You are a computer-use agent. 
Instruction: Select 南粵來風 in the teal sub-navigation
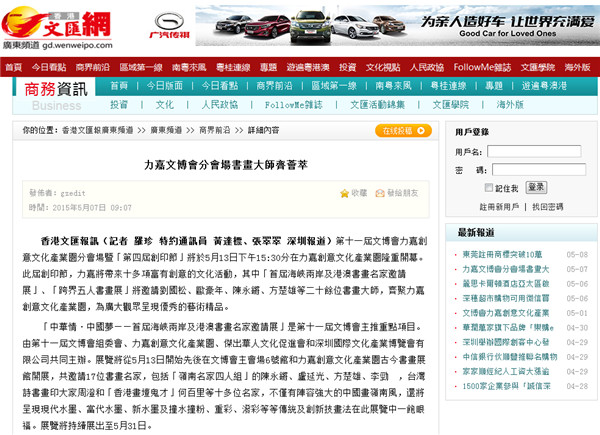pos(393,86)
